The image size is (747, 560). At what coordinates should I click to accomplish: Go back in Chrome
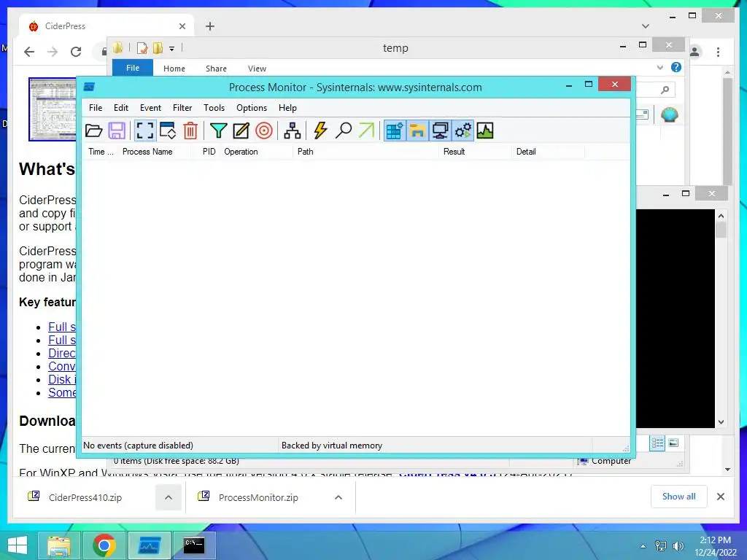29,52
